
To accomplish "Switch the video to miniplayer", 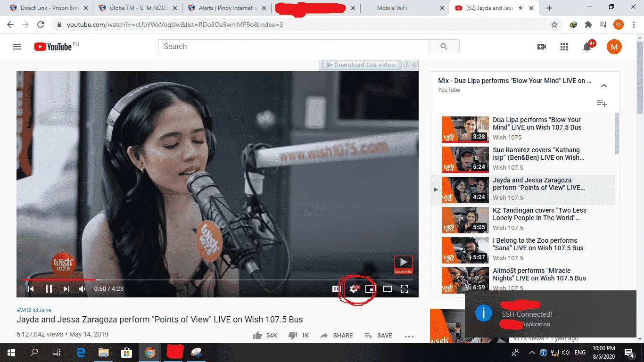I will click(371, 289).
